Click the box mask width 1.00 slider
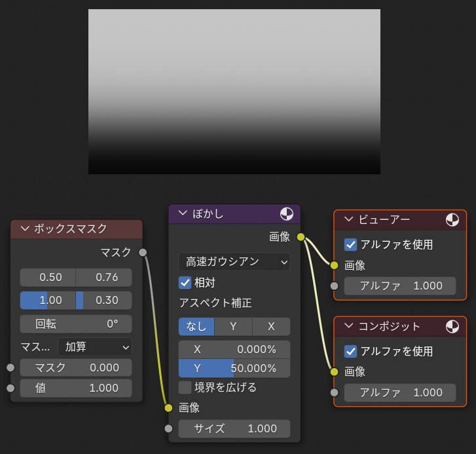The height and width of the screenshot is (454, 476). (x=48, y=300)
